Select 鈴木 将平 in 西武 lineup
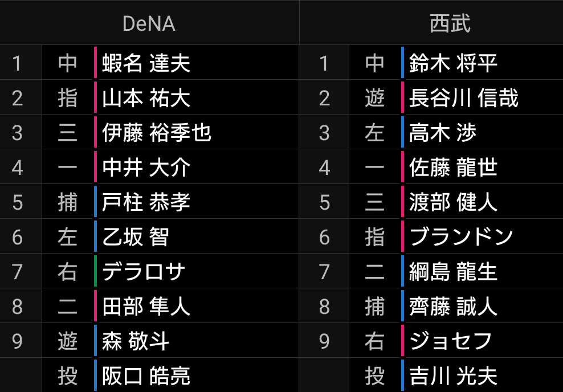563x392 pixels. pyautogui.click(x=453, y=63)
